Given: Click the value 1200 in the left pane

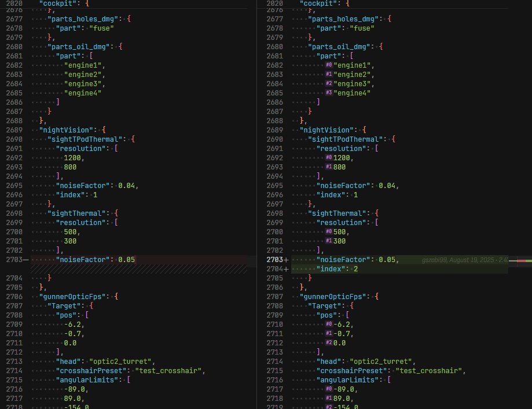Looking at the screenshot, I should coord(72,158).
